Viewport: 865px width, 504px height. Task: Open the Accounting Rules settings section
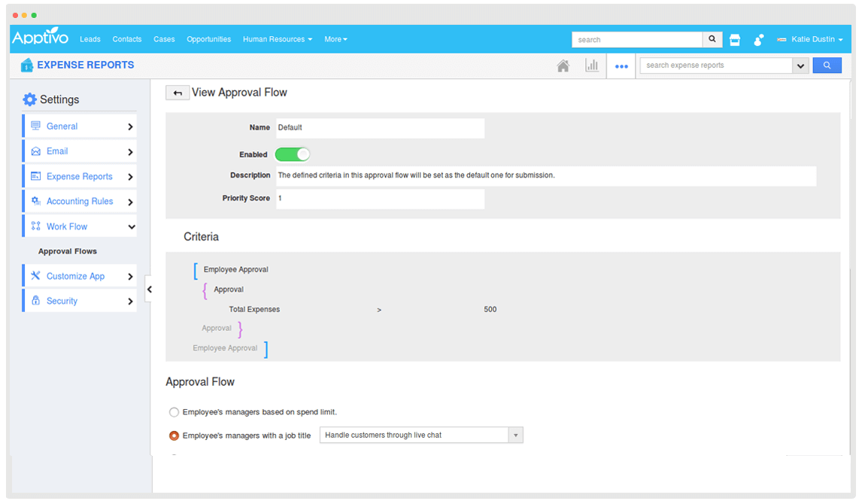click(80, 202)
